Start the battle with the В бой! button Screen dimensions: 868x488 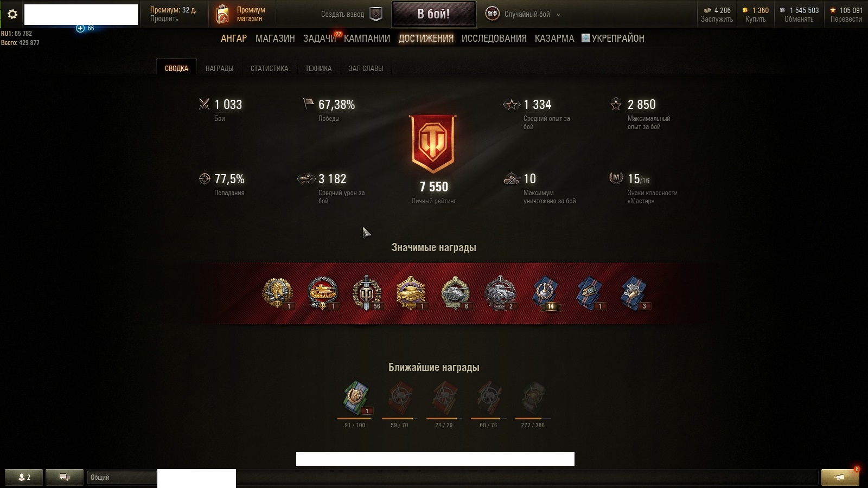click(x=433, y=14)
